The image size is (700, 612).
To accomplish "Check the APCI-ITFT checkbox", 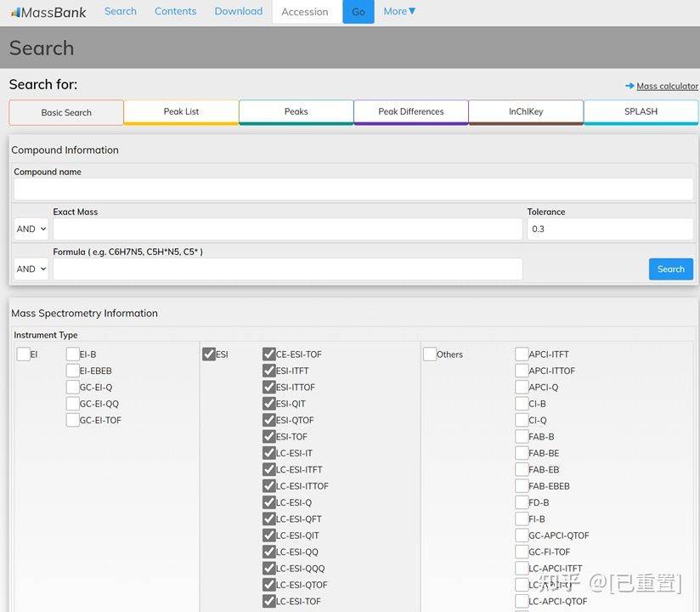I will click(x=522, y=354).
